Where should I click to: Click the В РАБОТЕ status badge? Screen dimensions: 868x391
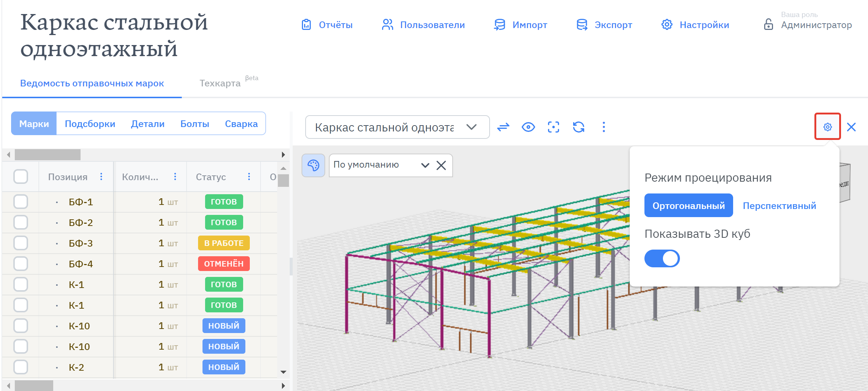pos(224,243)
